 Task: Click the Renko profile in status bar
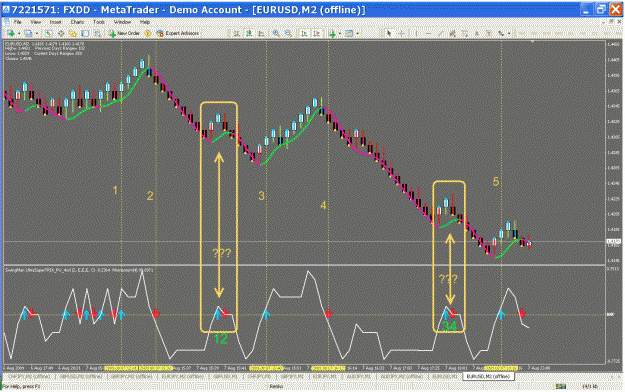pos(276,386)
